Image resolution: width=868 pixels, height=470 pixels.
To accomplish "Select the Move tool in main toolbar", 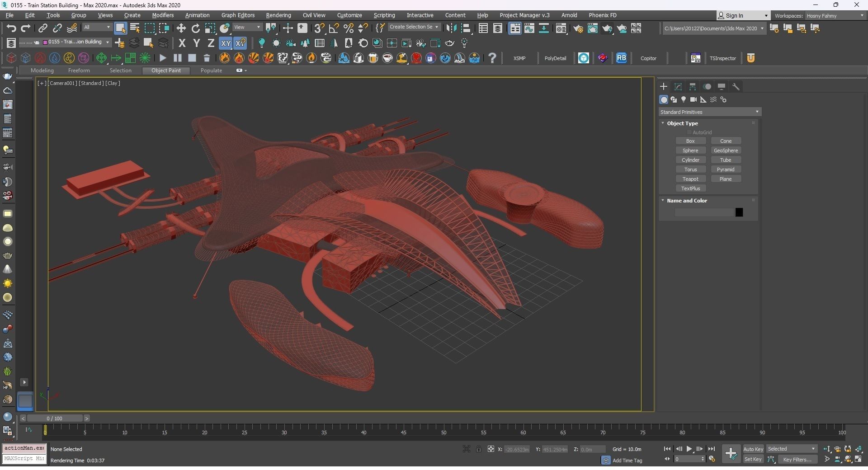I will (x=181, y=28).
